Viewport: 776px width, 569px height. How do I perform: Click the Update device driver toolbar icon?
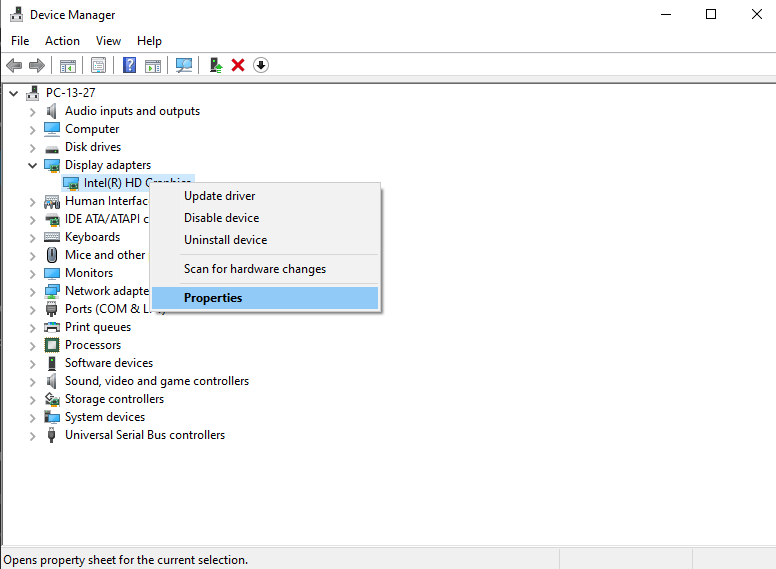pyautogui.click(x=215, y=65)
